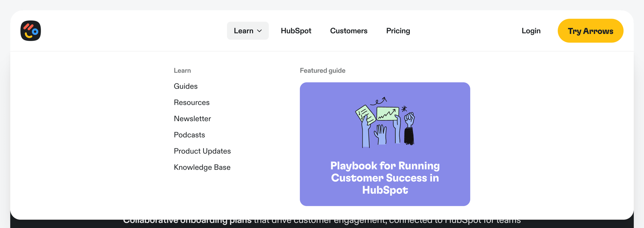Click the Arrows logo icon
The image size is (644, 228).
coord(31,31)
